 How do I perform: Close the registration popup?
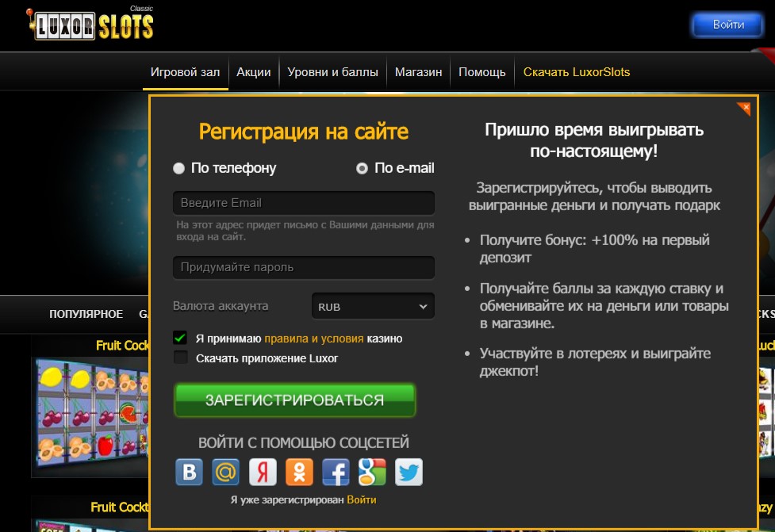(x=743, y=109)
